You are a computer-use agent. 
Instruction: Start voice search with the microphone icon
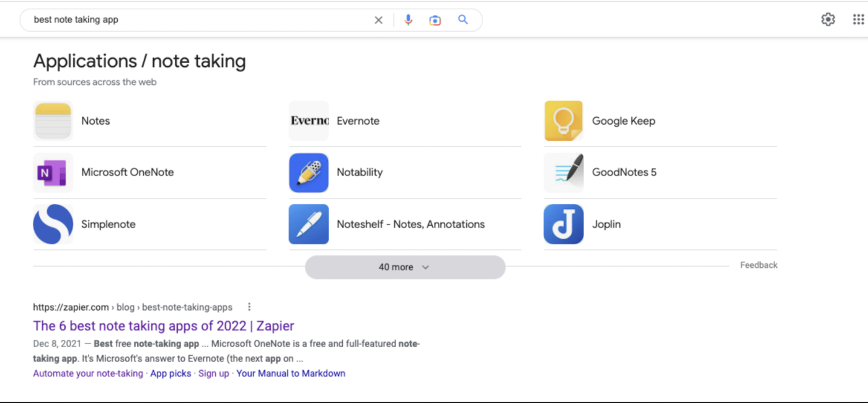pyautogui.click(x=408, y=20)
